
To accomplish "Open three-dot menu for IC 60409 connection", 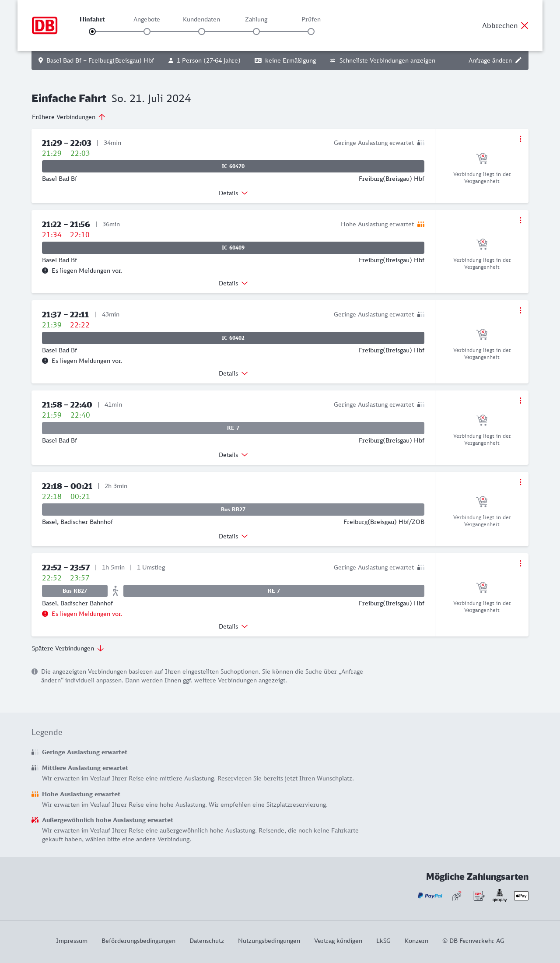I will click(520, 220).
